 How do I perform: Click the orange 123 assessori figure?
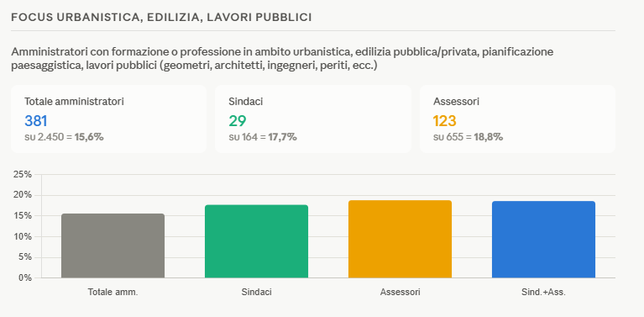coord(444,121)
